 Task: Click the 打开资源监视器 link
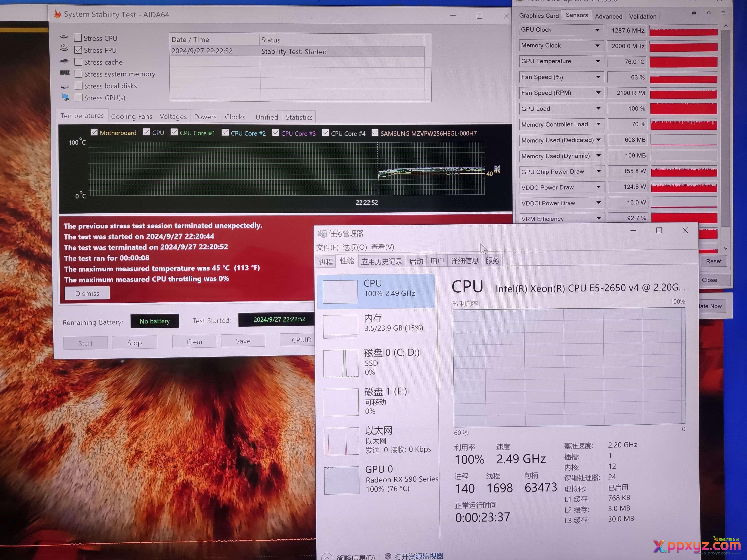coord(419,556)
